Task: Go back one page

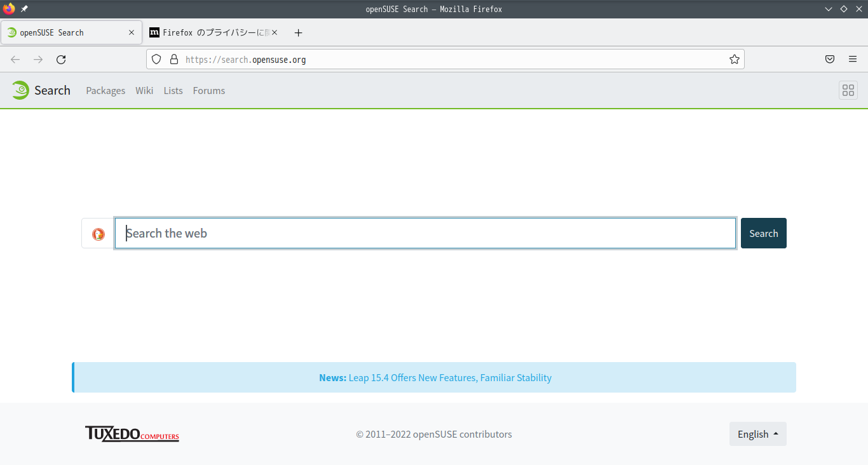Action: [15, 59]
